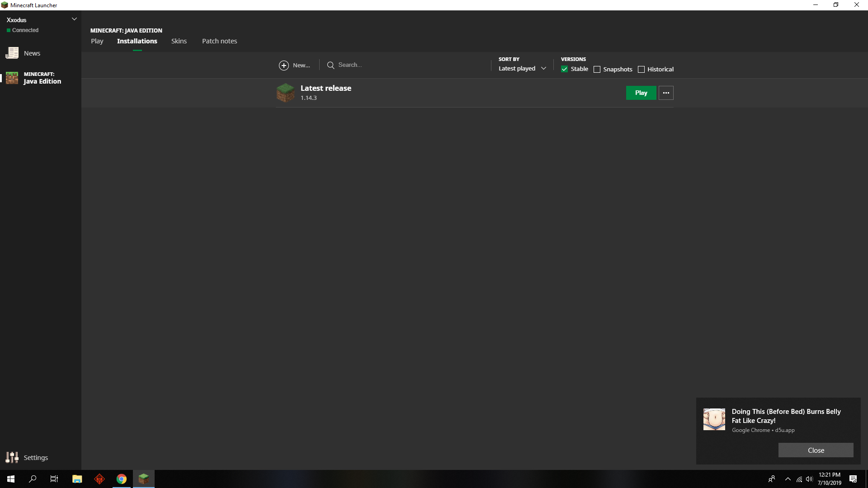Close the Chrome notification popup
Screen dimensions: 868x488
[x=816, y=450]
